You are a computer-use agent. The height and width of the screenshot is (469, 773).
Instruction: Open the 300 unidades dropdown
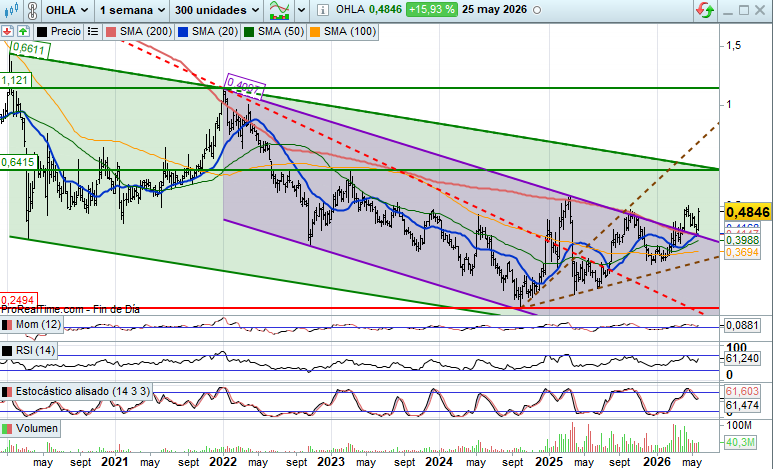(x=217, y=10)
